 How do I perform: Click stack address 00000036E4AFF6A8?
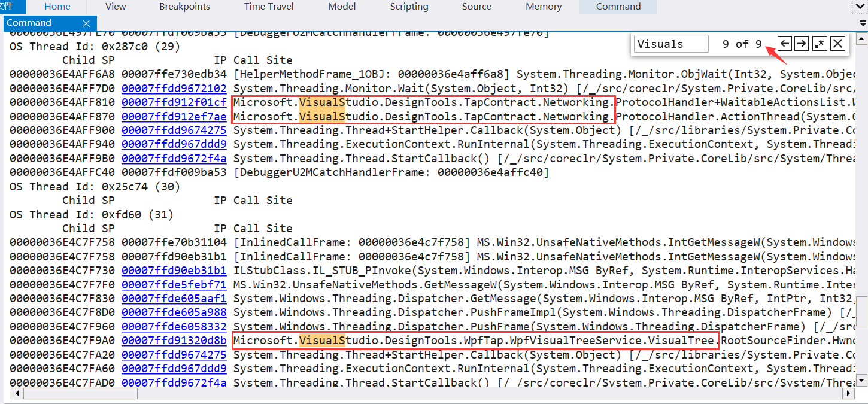[62, 74]
